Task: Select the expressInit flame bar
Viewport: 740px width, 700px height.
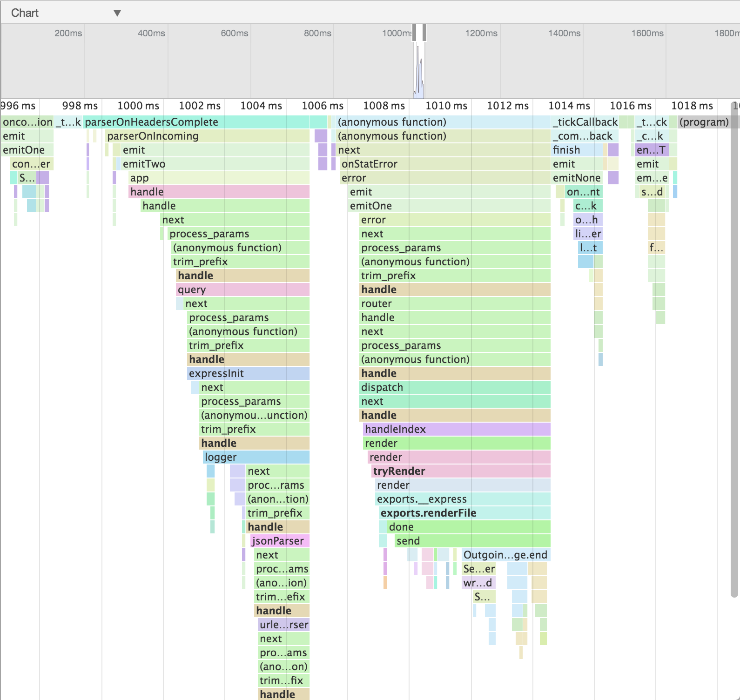Action: click(248, 373)
